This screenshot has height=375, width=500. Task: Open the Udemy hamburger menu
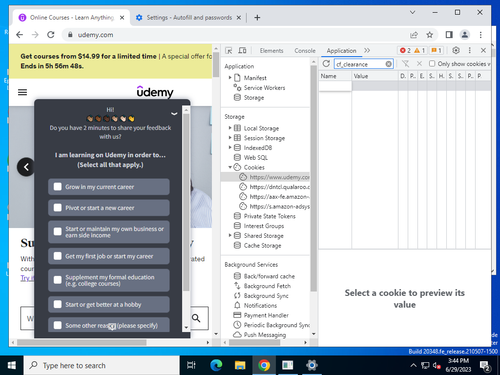(22, 92)
